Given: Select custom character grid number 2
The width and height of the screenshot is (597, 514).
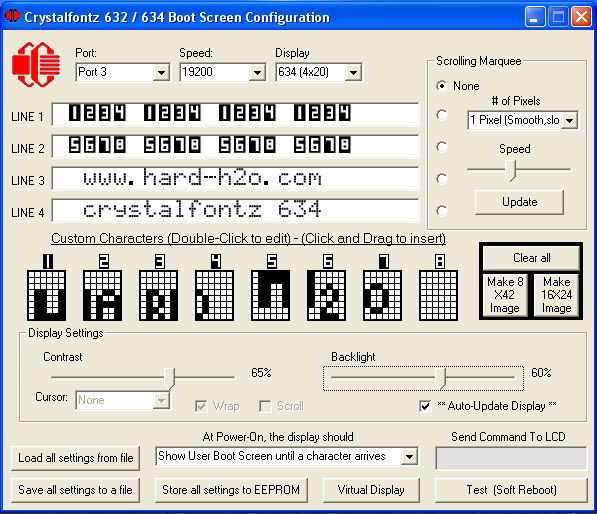Looking at the screenshot, I should coord(102,295).
